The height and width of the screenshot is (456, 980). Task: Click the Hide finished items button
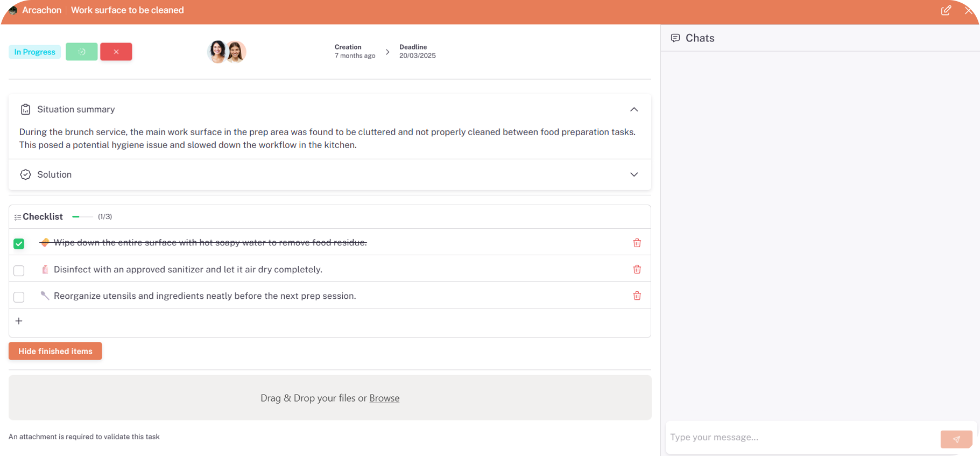(55, 351)
